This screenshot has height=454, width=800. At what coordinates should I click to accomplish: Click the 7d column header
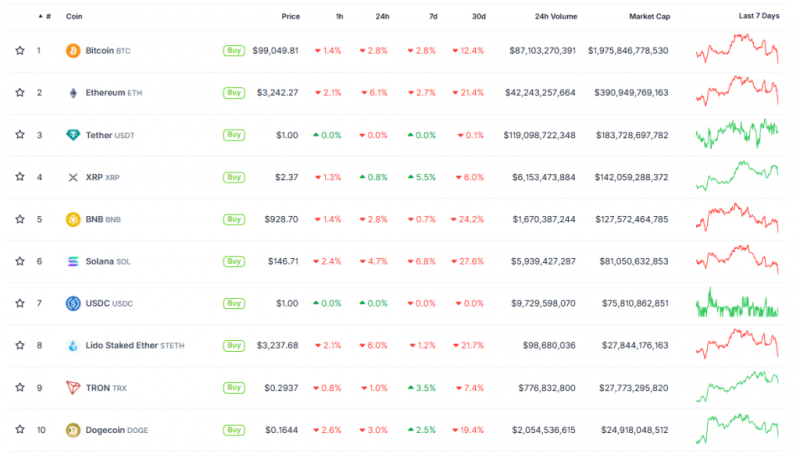pos(433,16)
